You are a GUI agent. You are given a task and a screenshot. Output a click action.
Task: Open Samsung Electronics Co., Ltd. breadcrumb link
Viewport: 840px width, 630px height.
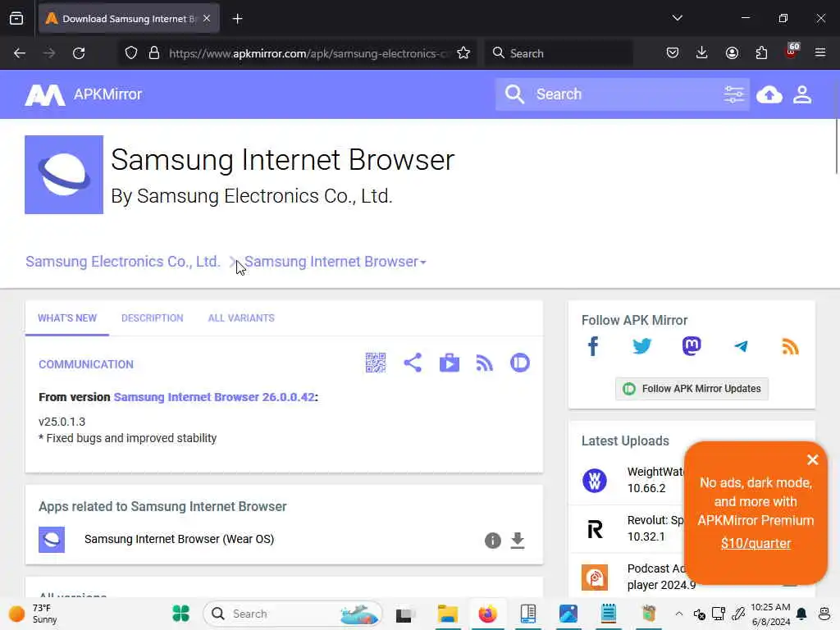(123, 262)
